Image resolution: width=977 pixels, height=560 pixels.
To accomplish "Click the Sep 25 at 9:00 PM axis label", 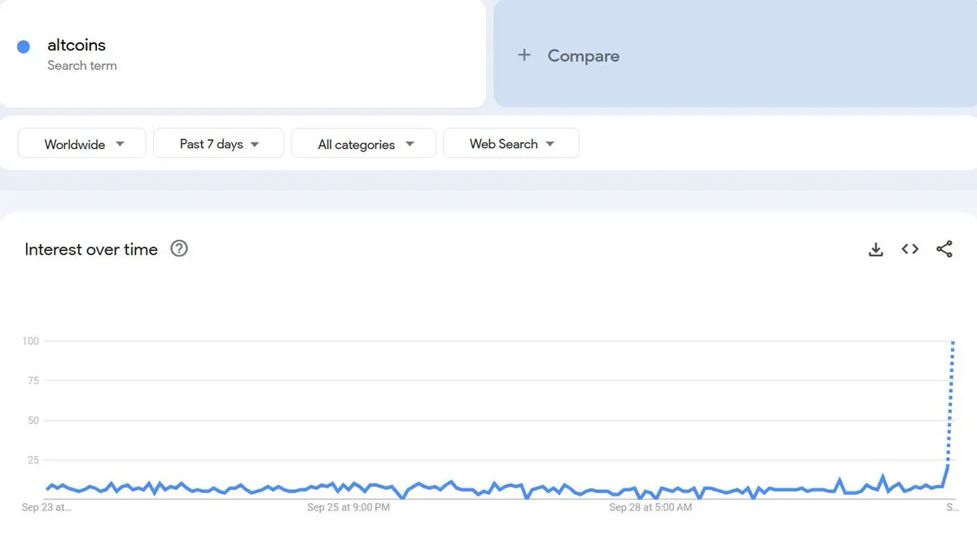I will point(348,507).
